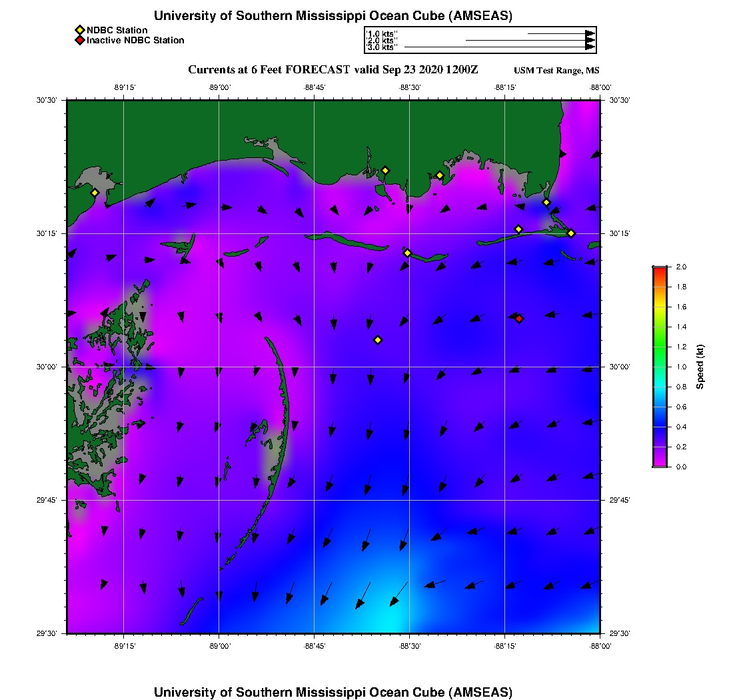Viewport: 733px width, 700px height.
Task: Click the '2.0' color bar tick label
Action: pos(681,267)
